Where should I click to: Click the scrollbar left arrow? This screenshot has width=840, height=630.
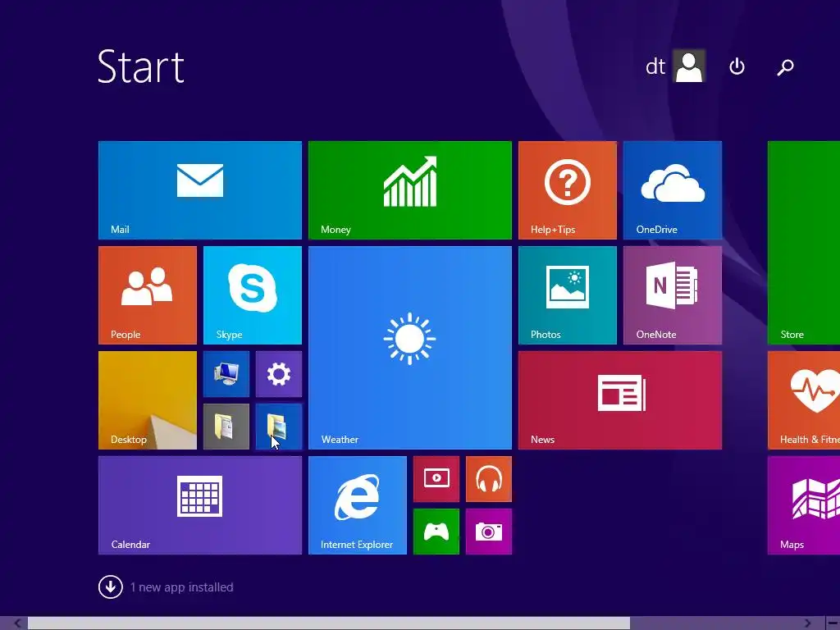click(x=17, y=623)
